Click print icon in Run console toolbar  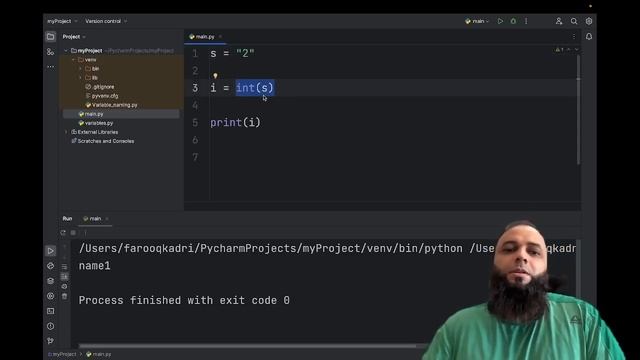point(64,286)
